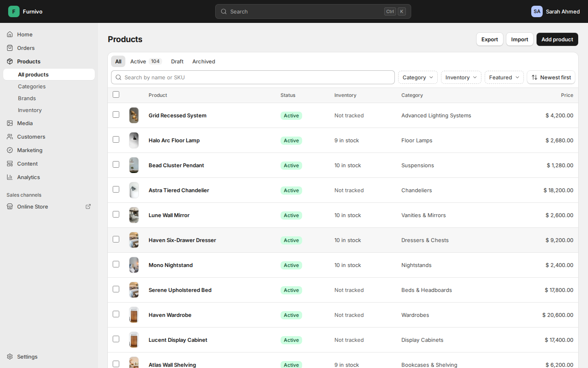588x368 pixels.
Task: Open the Astra Tiered Chandelier thumbnail
Action: click(134, 190)
